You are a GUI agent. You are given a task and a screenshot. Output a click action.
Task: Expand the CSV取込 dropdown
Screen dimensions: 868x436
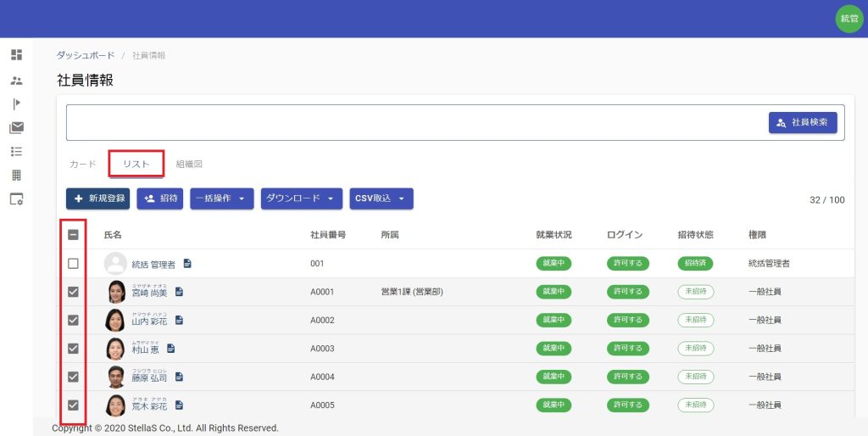pos(381,198)
